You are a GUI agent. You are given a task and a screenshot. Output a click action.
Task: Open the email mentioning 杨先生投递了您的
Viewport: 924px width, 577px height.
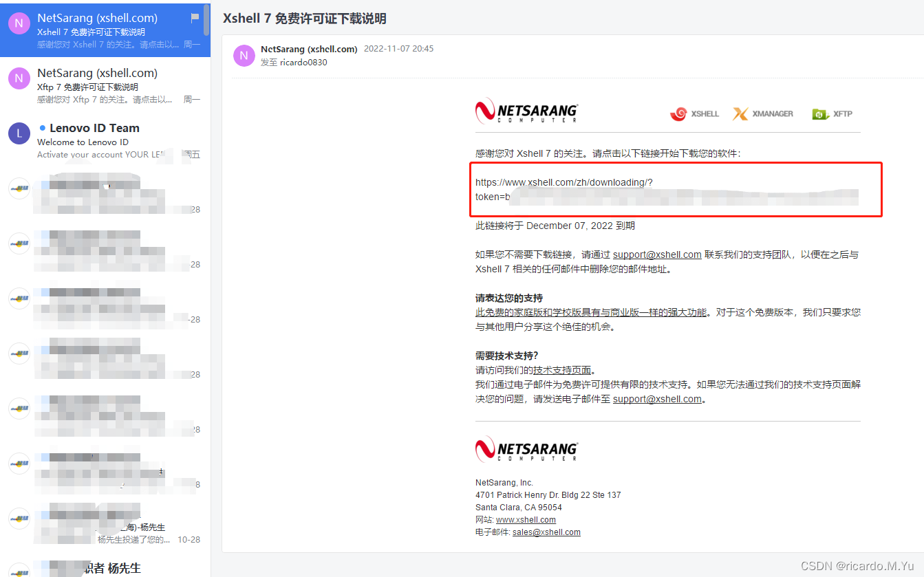click(105, 525)
